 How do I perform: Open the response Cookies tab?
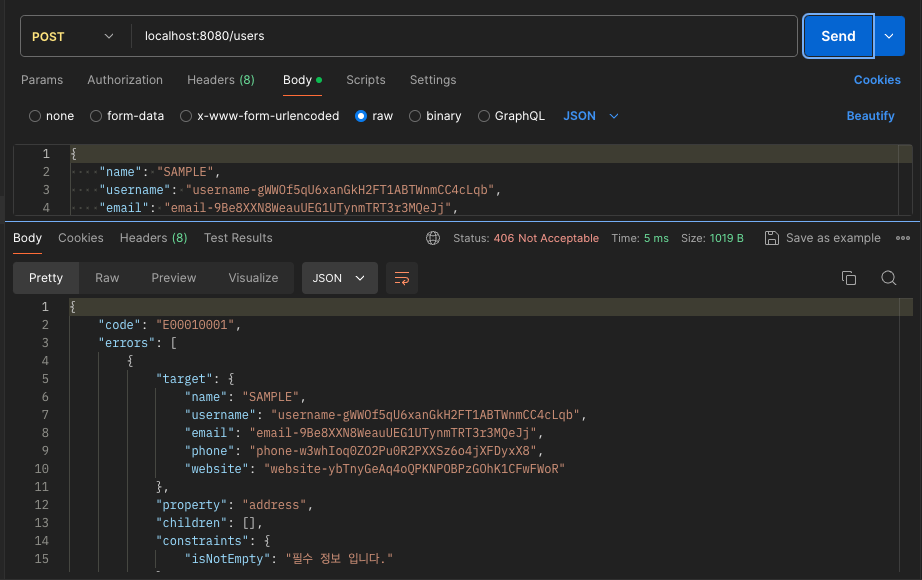pyautogui.click(x=81, y=238)
